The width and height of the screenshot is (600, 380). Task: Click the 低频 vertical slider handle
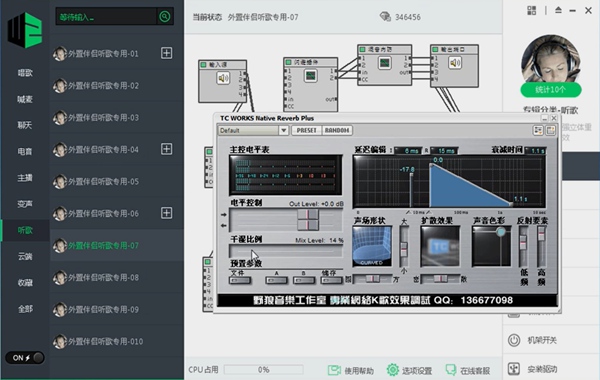523,242
